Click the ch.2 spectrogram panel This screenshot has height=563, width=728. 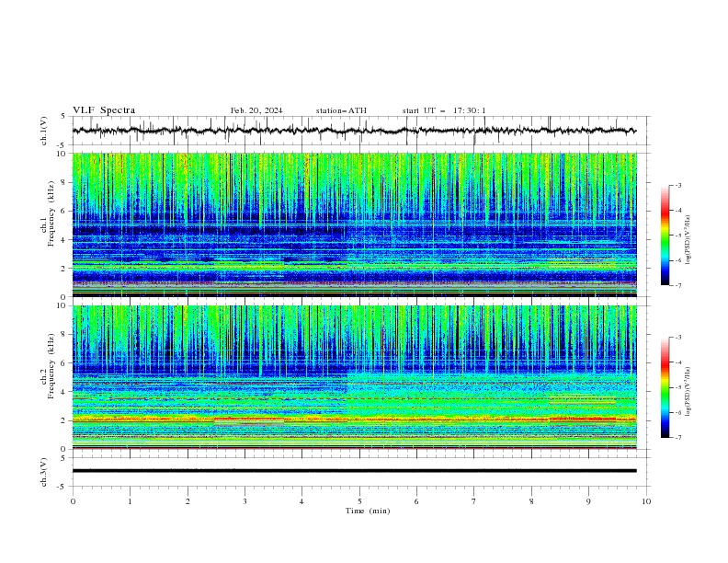(x=355, y=377)
